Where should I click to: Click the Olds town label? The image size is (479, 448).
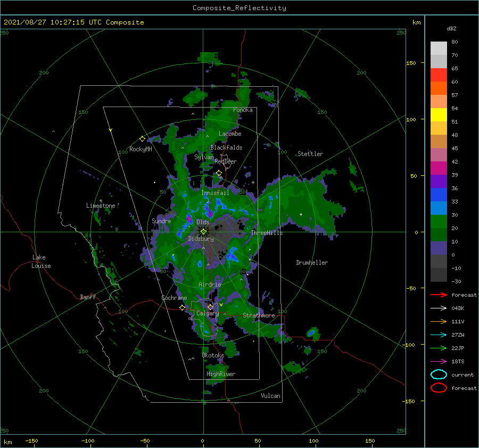click(203, 222)
